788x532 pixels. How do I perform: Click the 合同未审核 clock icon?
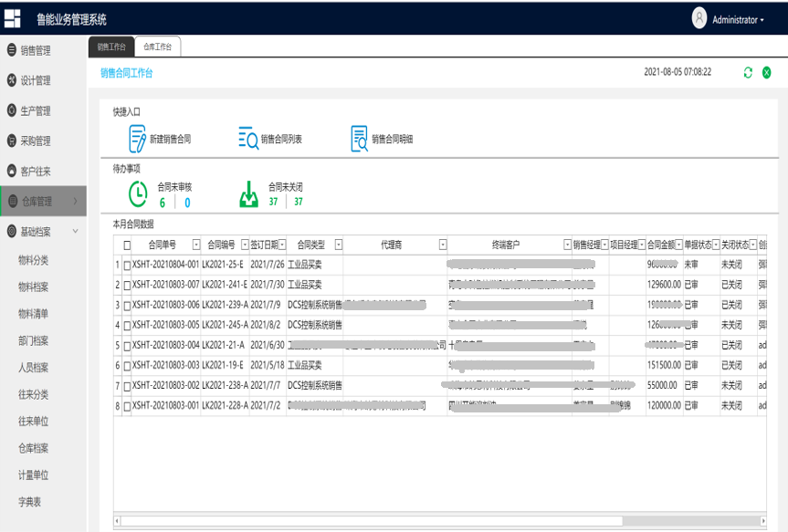tap(138, 194)
